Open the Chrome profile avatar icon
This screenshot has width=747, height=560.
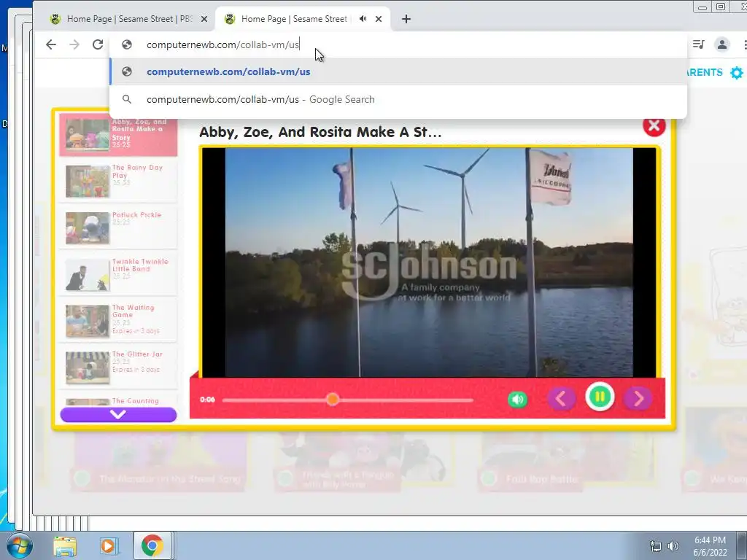[x=722, y=44]
